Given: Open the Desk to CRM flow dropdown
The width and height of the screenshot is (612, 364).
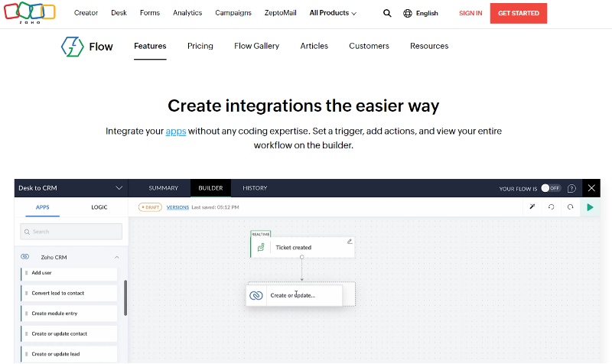Looking at the screenshot, I should tap(119, 188).
